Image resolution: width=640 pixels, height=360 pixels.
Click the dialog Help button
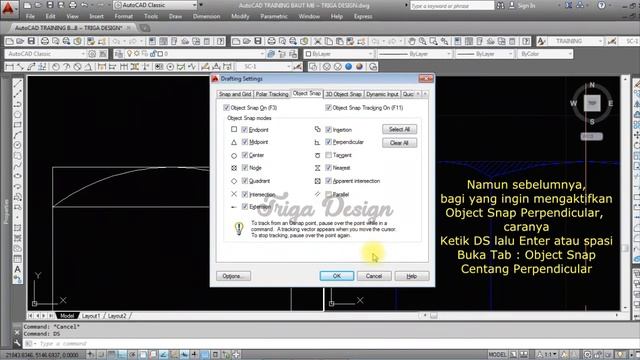[412, 276]
